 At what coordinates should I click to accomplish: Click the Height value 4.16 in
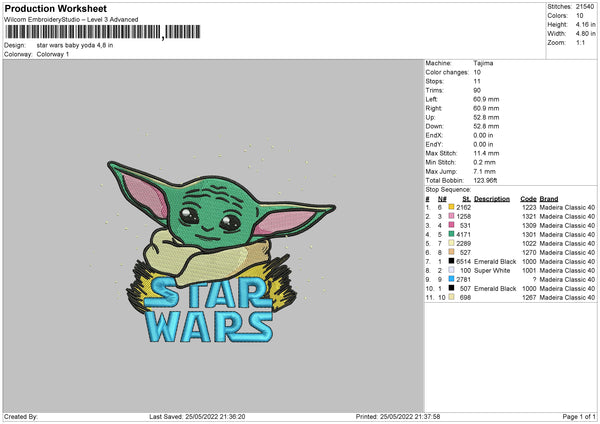point(585,24)
